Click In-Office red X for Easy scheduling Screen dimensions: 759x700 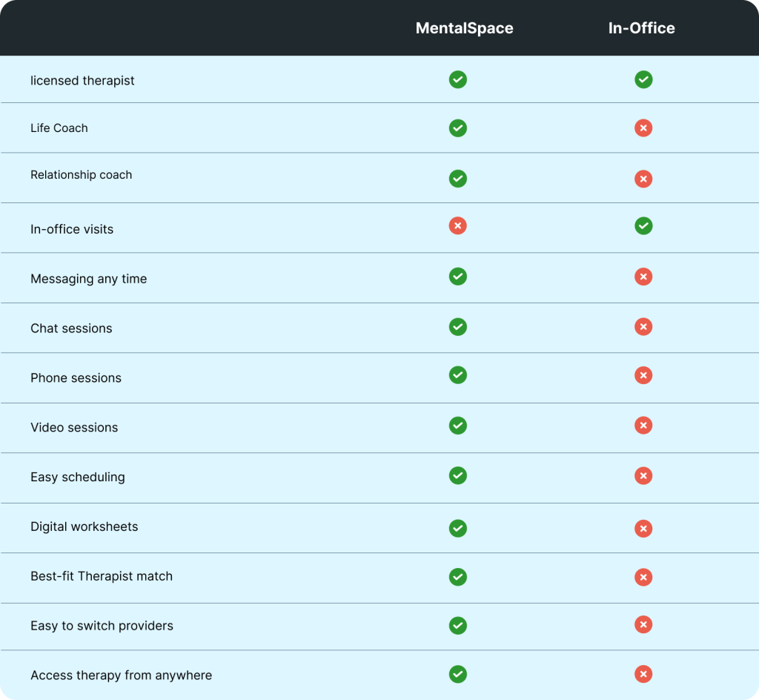coord(643,475)
